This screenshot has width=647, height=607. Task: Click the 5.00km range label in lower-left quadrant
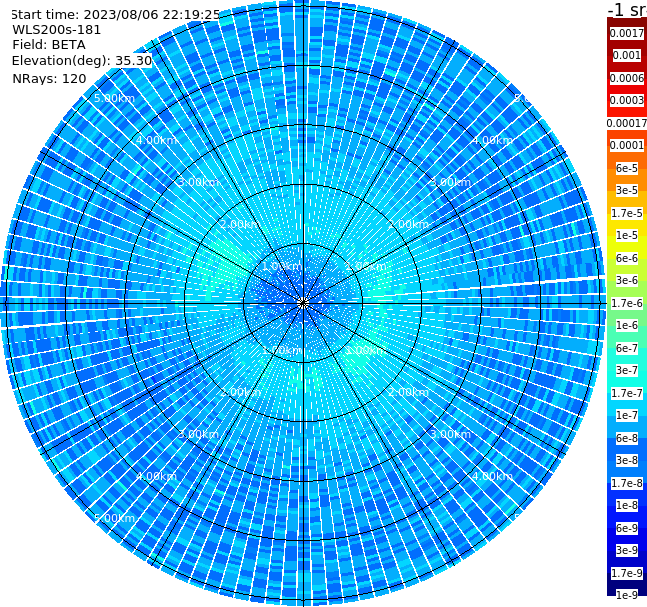[x=114, y=518]
